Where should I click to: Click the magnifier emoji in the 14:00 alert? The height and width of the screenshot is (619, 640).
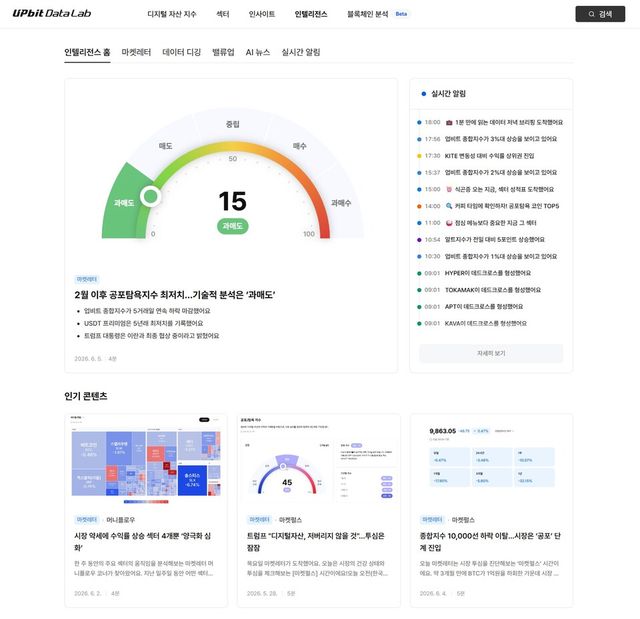coord(449,206)
